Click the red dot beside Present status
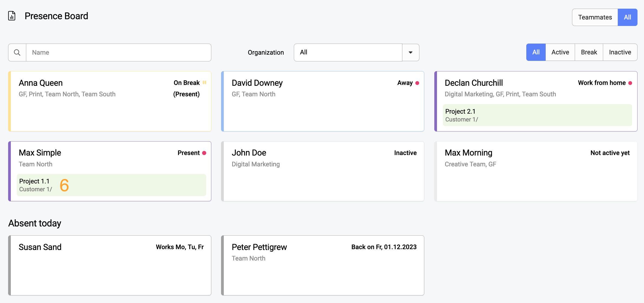 tap(204, 153)
